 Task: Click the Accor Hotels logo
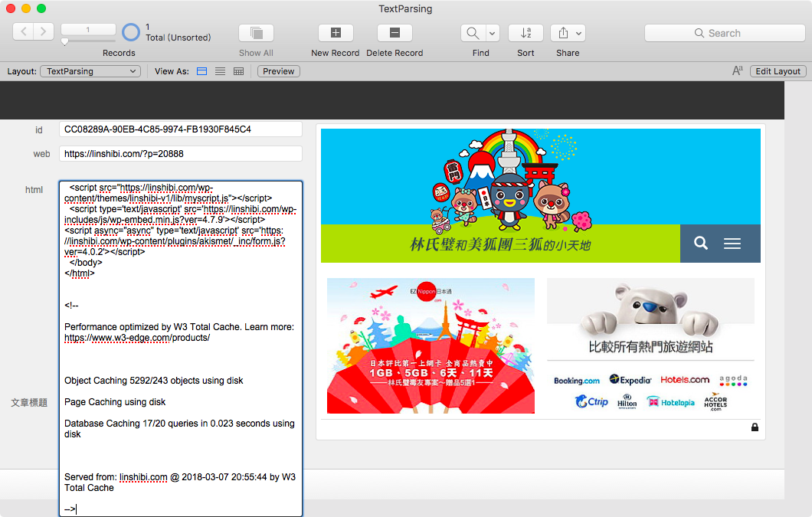tap(715, 401)
